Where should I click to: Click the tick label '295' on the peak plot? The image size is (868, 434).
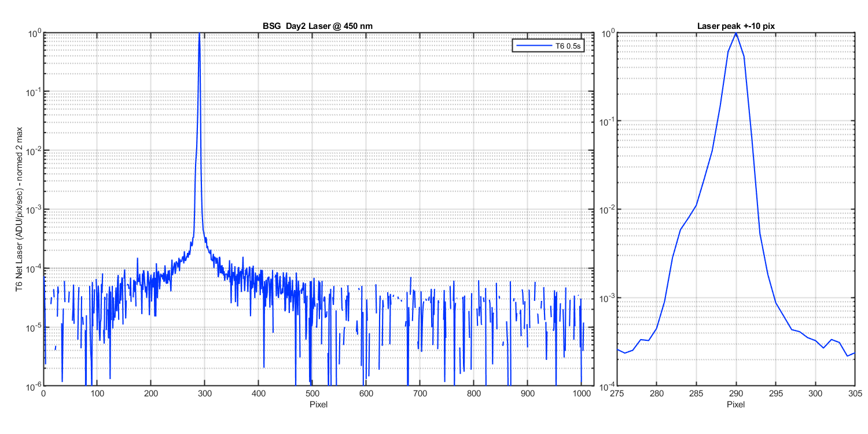(775, 393)
